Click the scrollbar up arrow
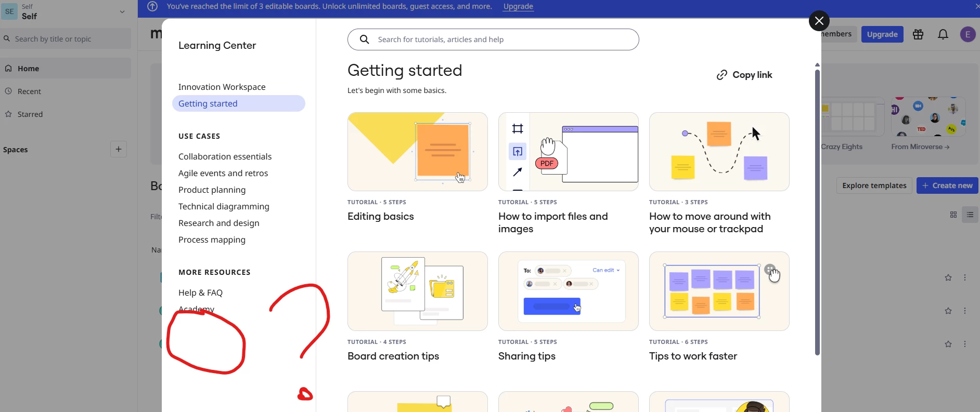Screen dimensions: 980x412 (x=817, y=65)
